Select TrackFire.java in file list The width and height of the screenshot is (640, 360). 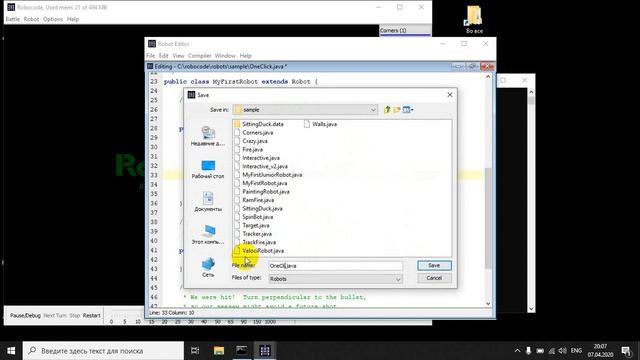255,242
